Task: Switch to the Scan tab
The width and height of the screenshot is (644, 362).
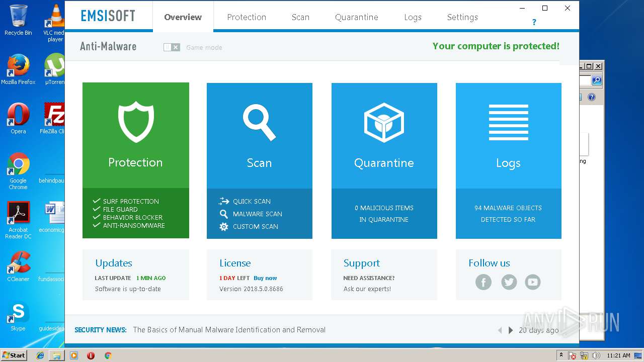Action: point(300,17)
